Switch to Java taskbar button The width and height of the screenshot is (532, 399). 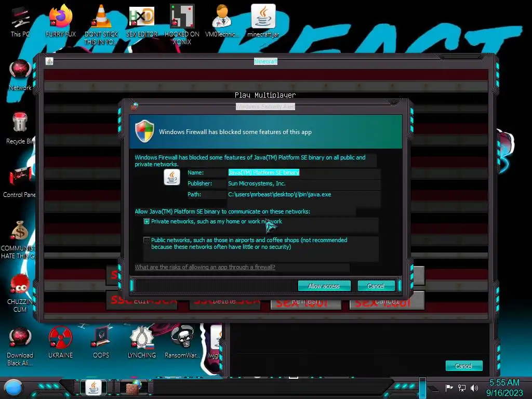[94, 387]
